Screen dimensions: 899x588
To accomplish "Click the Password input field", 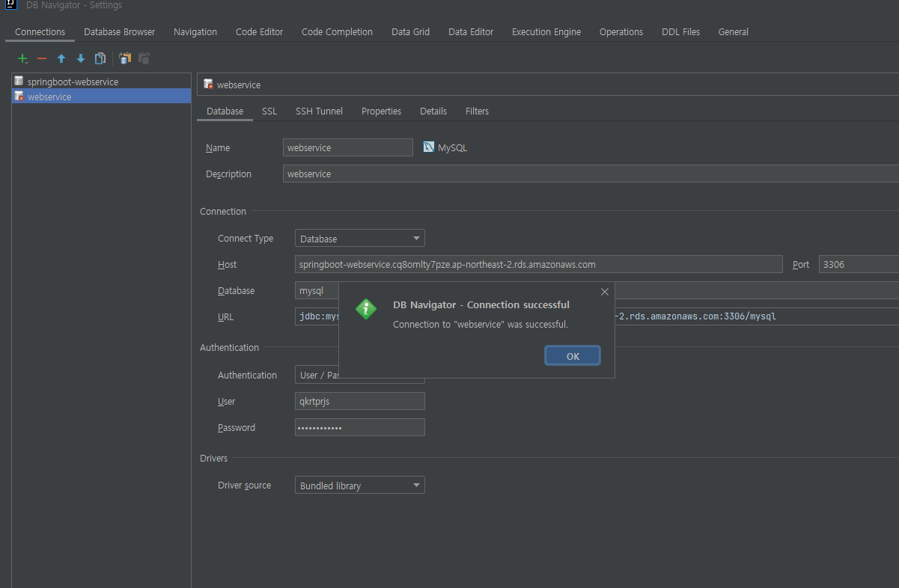I will click(360, 427).
